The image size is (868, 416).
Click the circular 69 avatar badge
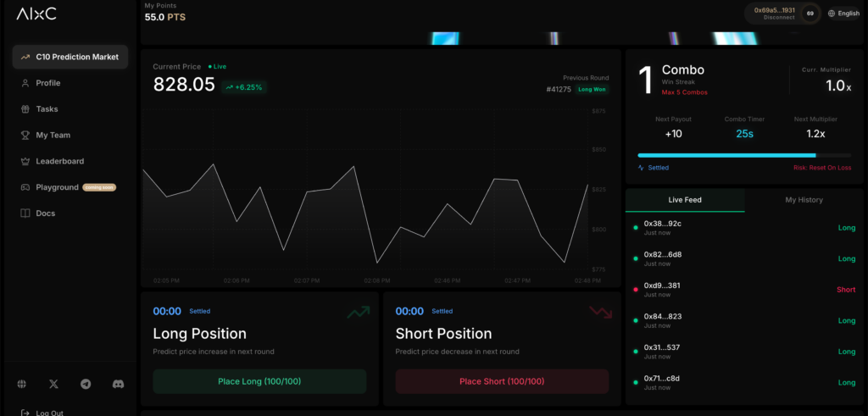click(810, 14)
